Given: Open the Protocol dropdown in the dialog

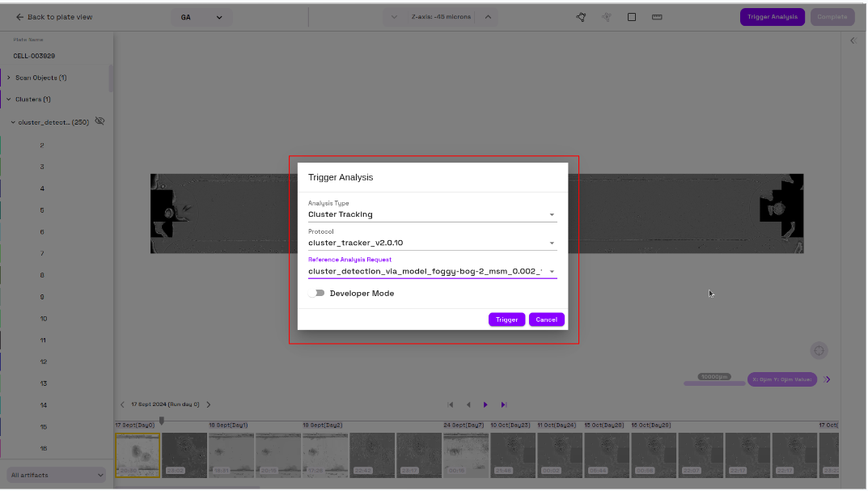Looking at the screenshot, I should [552, 243].
